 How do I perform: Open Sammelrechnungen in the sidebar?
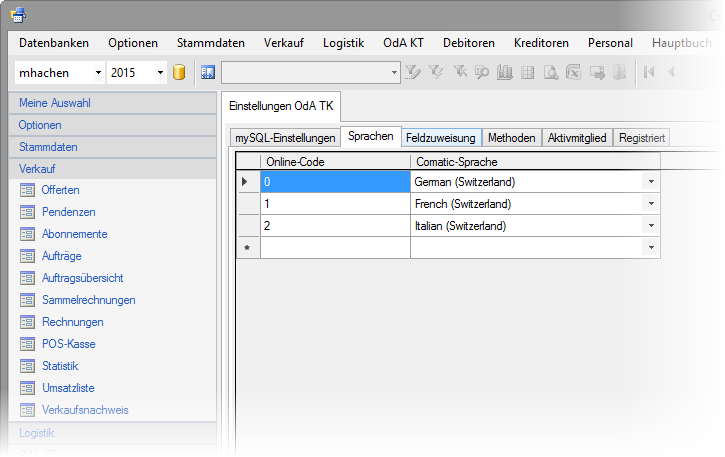tap(88, 300)
